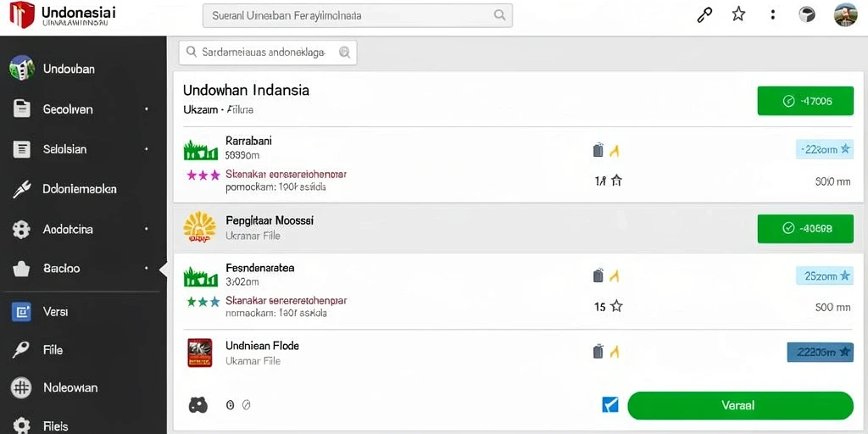
Task: Open the Undniean Flode entry
Action: pyautogui.click(x=262, y=346)
